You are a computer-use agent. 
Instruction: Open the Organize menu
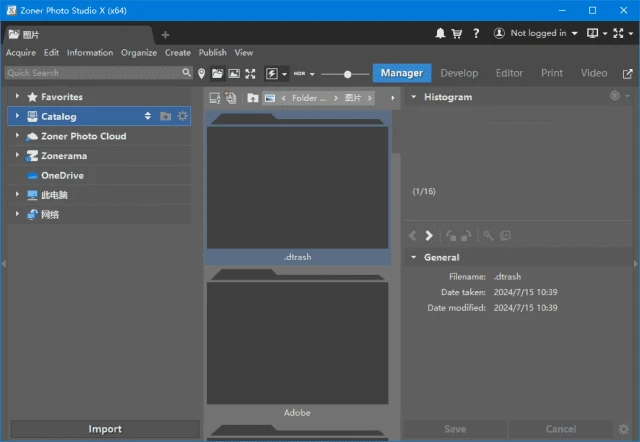point(139,53)
